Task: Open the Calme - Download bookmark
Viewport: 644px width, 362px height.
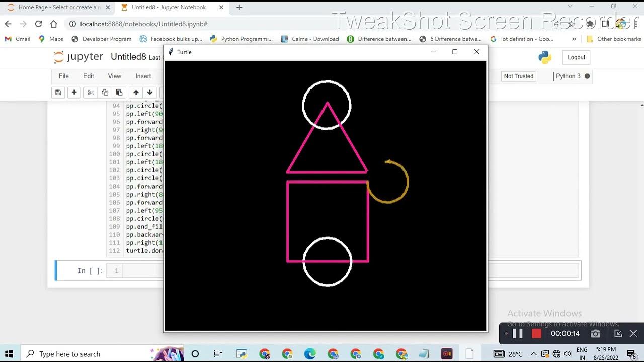Action: (x=310, y=39)
